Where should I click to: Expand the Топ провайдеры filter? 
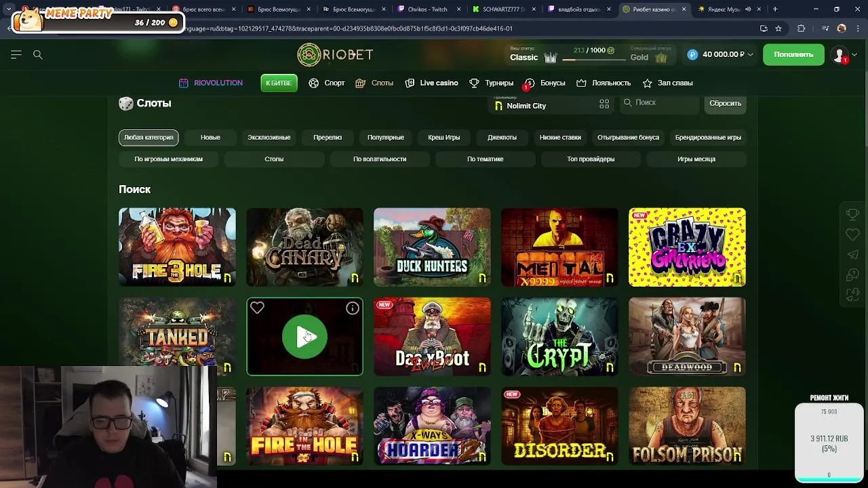coord(591,159)
